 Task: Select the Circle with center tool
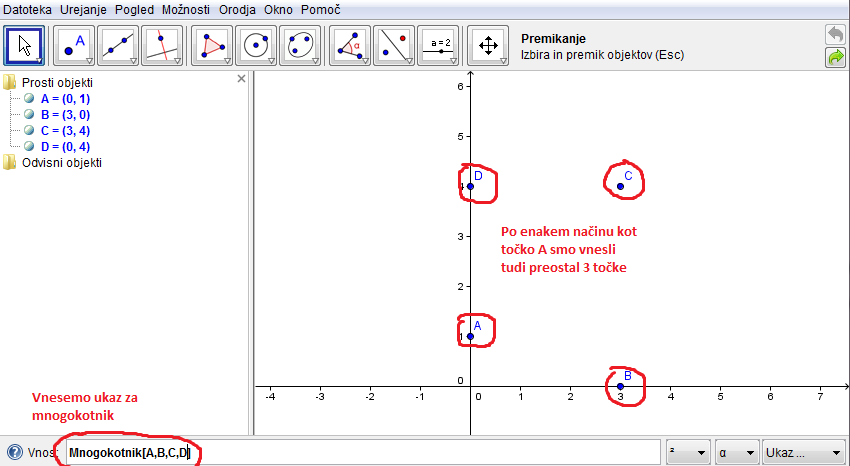point(256,46)
